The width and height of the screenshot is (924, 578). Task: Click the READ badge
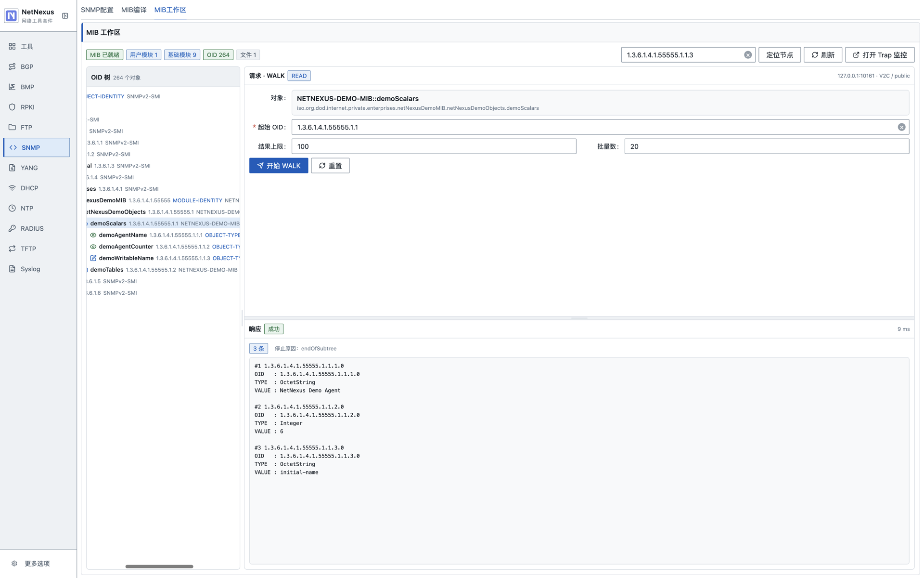(x=299, y=76)
